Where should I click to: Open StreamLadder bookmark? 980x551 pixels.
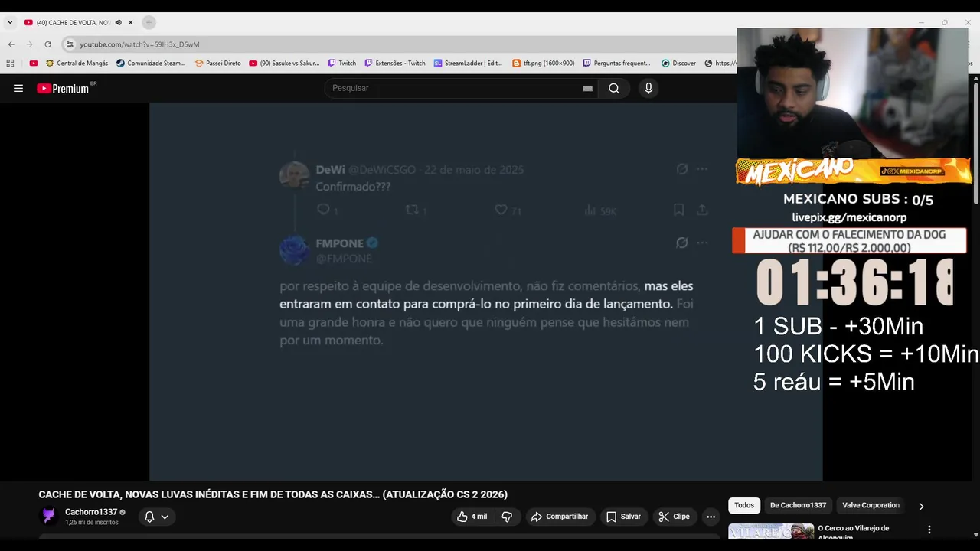coord(468,64)
